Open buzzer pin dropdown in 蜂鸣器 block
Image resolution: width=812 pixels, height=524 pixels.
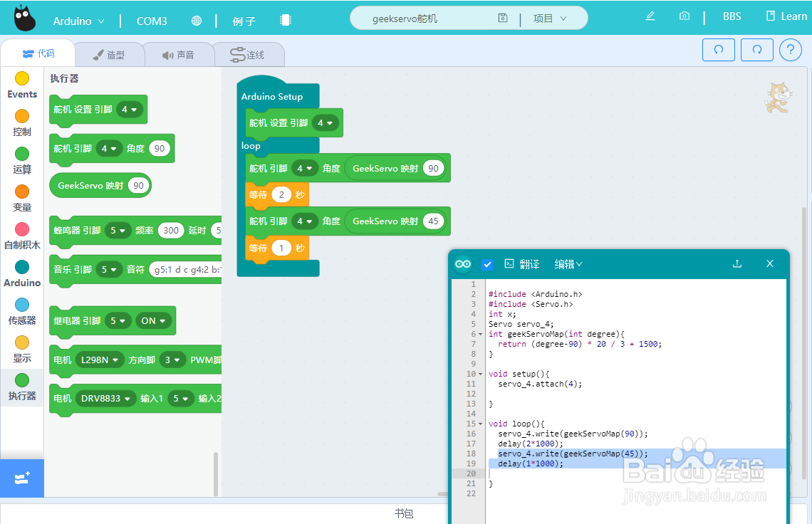(118, 231)
